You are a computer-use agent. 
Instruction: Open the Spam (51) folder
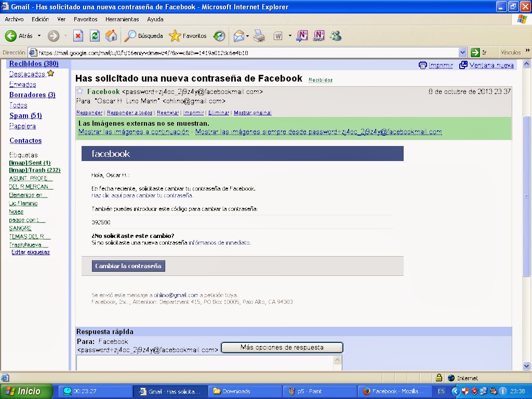(x=26, y=115)
